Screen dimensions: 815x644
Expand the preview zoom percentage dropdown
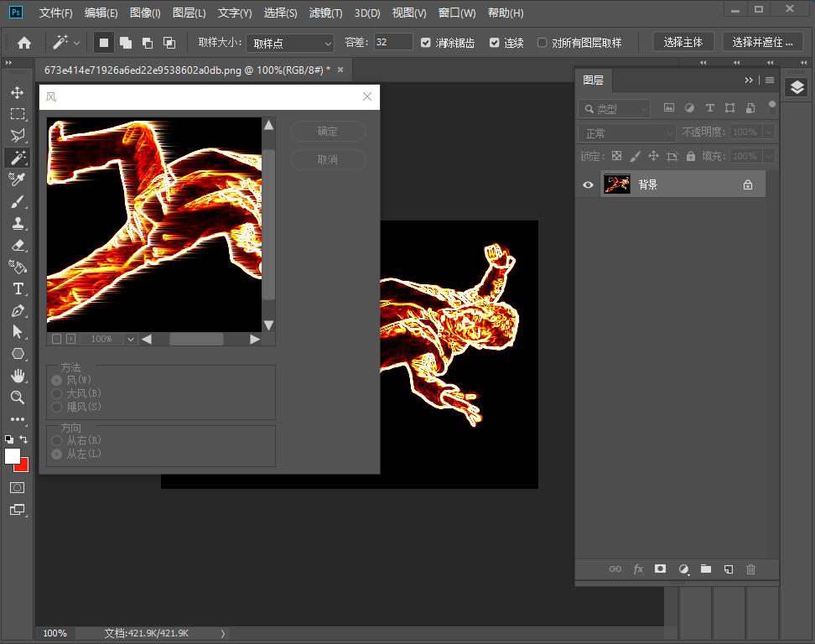click(130, 339)
